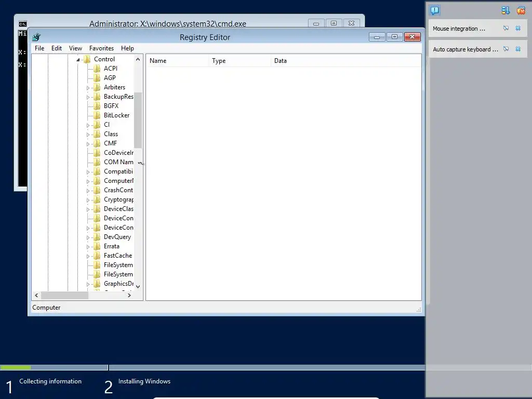
Task: Click the tree horizontal scrollbar left arrow
Action: (x=37, y=296)
